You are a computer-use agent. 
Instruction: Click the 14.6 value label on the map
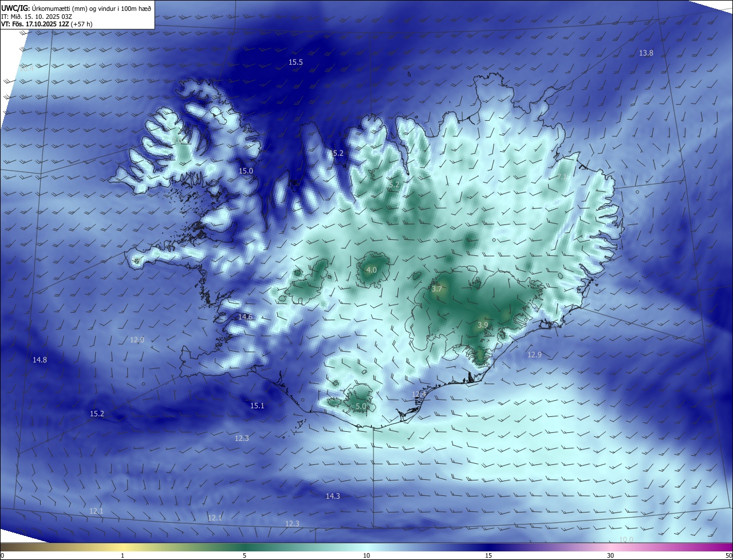245,317
